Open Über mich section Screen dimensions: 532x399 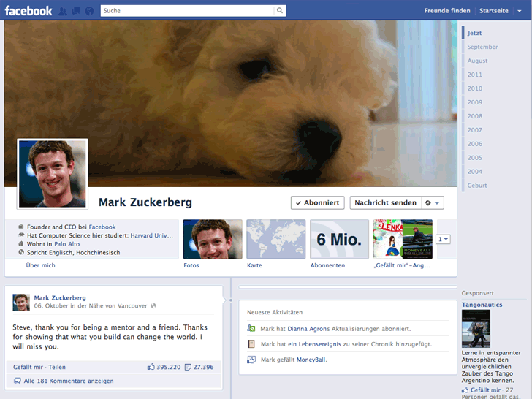[x=40, y=265]
